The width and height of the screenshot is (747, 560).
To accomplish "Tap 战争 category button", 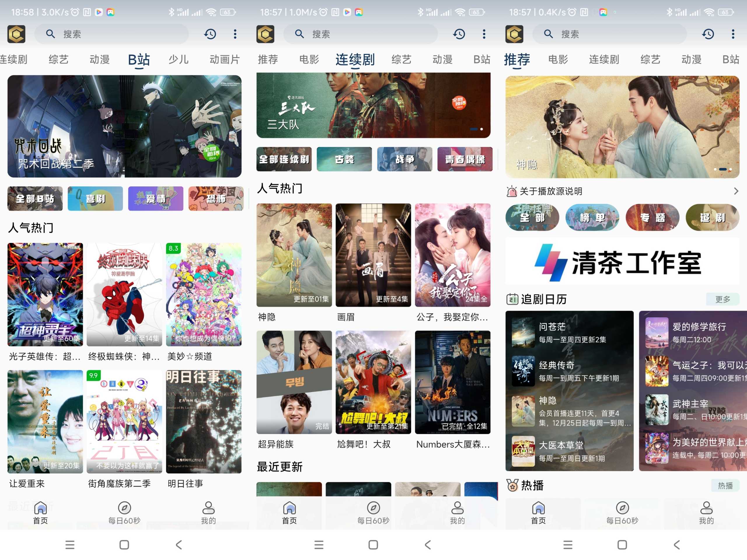I will (x=404, y=159).
